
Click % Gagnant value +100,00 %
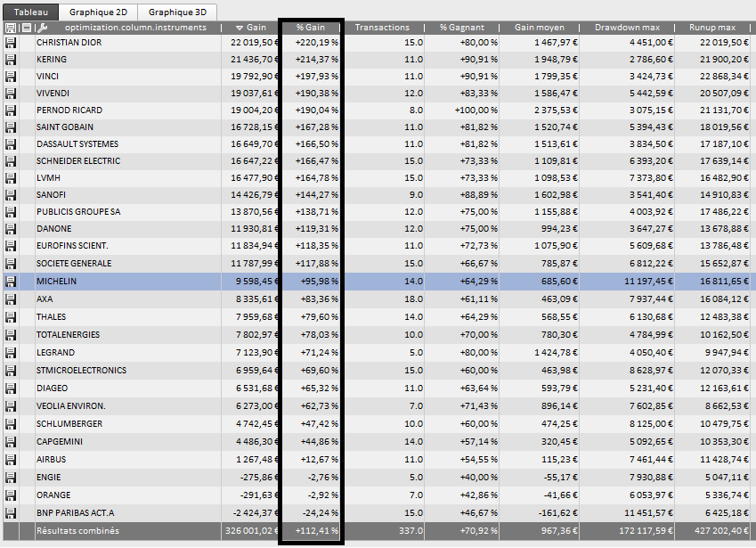tap(476, 110)
